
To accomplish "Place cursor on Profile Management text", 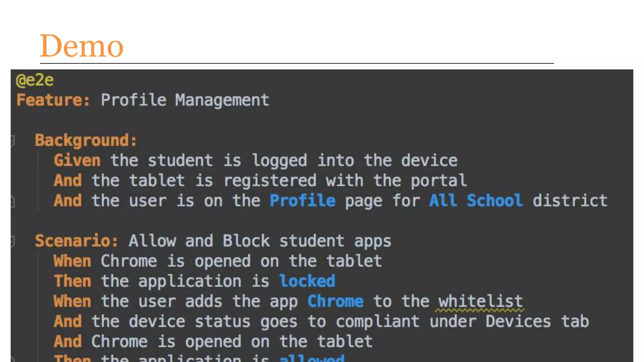I will pyautogui.click(x=185, y=101).
